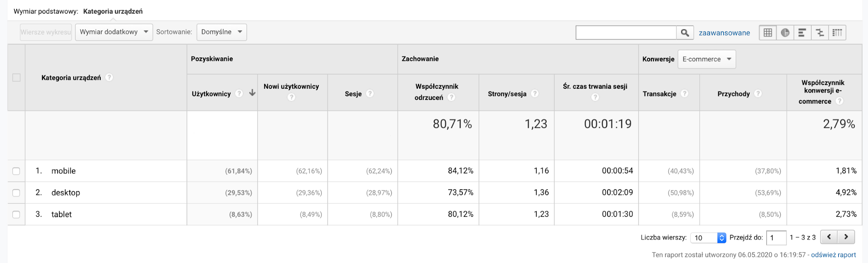
Task: Click the zaawansowane filter link
Action: [724, 33]
